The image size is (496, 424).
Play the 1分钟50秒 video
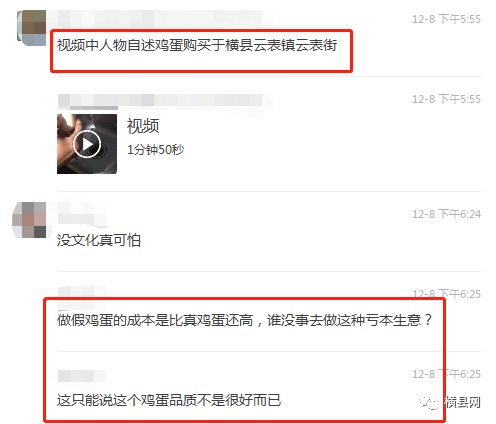pos(87,144)
